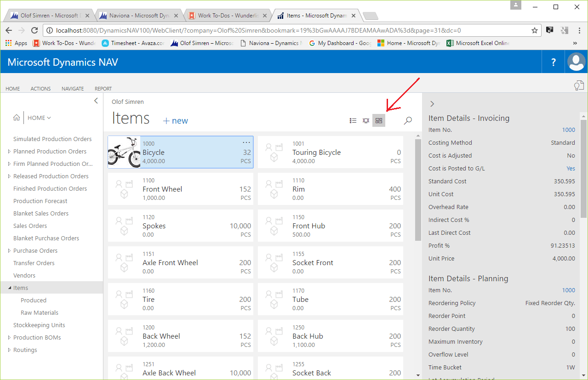Screen dimensions: 588x380
Task: Click placeholder icon on Touring Bicycle tile
Action: pyautogui.click(x=274, y=152)
